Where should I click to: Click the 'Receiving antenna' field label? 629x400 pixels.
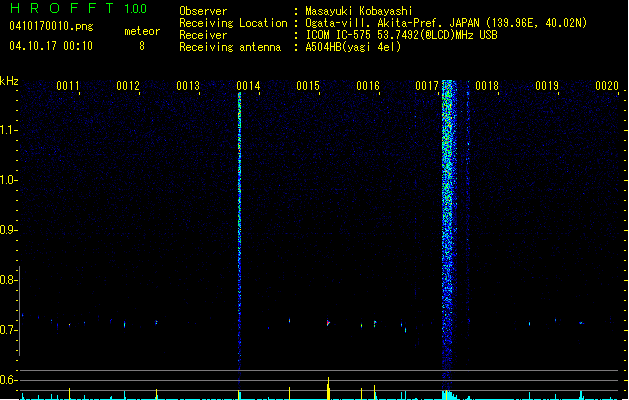click(230, 47)
